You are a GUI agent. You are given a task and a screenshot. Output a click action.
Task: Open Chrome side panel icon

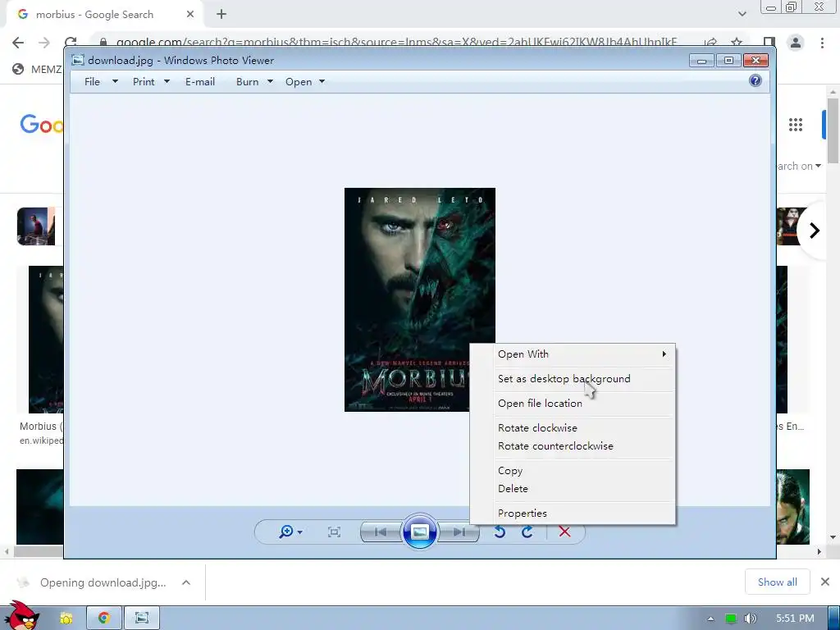(769, 43)
